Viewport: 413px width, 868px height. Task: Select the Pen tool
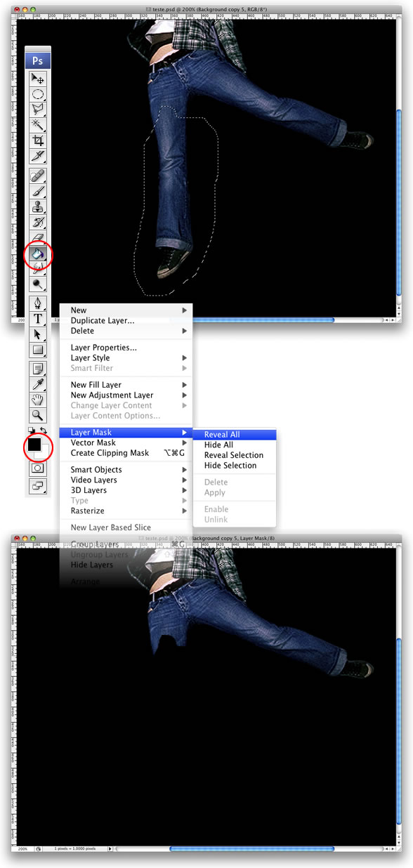38,303
